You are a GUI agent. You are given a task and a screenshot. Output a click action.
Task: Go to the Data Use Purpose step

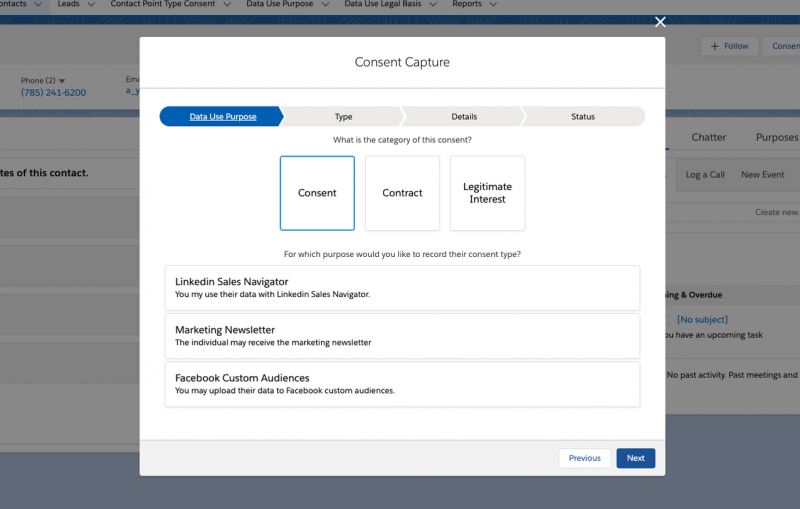(223, 116)
